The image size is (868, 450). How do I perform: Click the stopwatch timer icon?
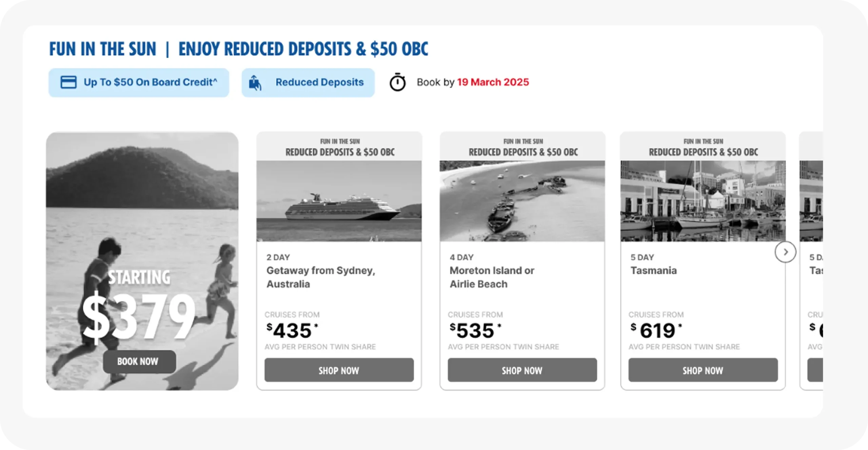point(397,82)
